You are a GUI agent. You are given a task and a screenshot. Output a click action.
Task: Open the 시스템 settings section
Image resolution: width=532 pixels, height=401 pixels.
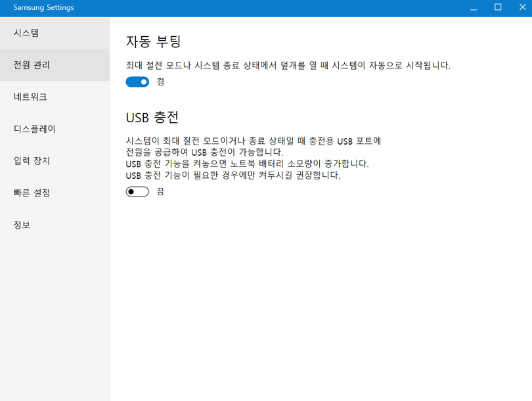[x=55, y=33]
